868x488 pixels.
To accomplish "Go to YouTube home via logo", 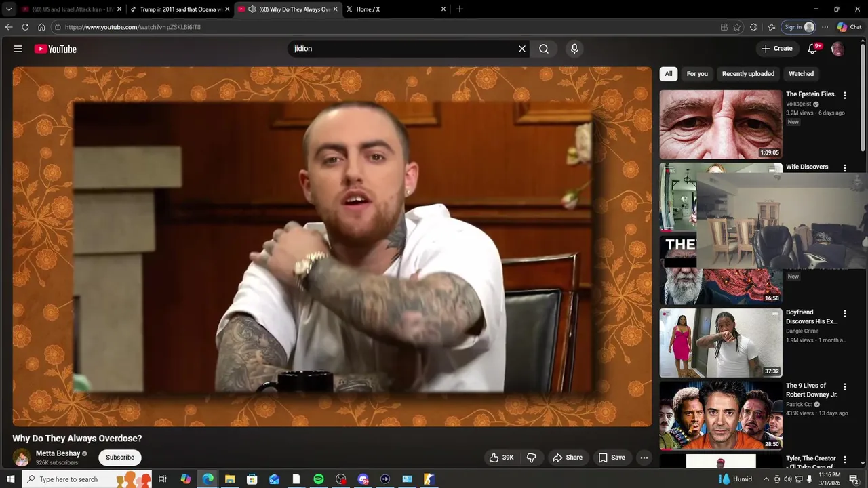I will 56,49.
